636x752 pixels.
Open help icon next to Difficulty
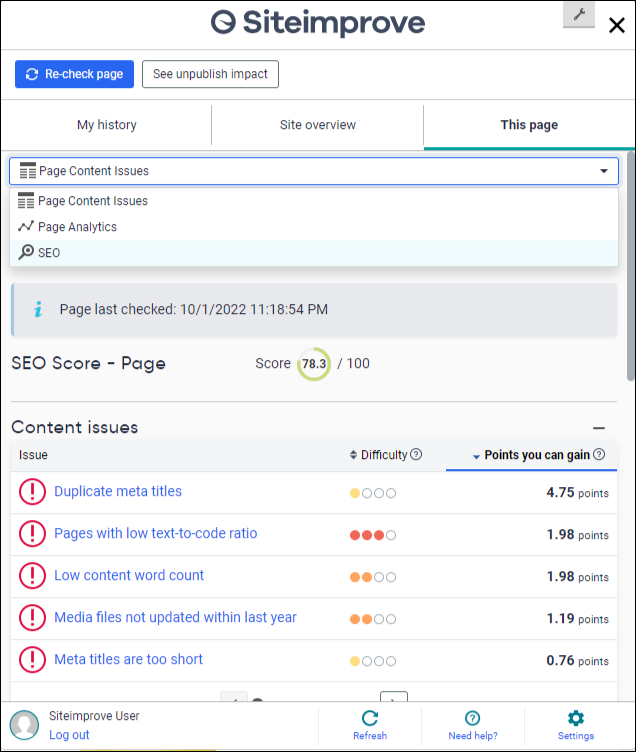click(416, 454)
